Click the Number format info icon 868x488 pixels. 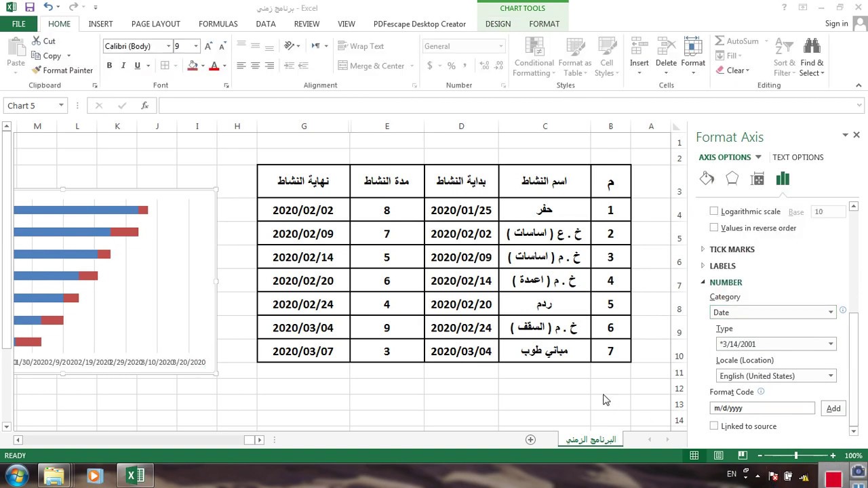point(843,310)
